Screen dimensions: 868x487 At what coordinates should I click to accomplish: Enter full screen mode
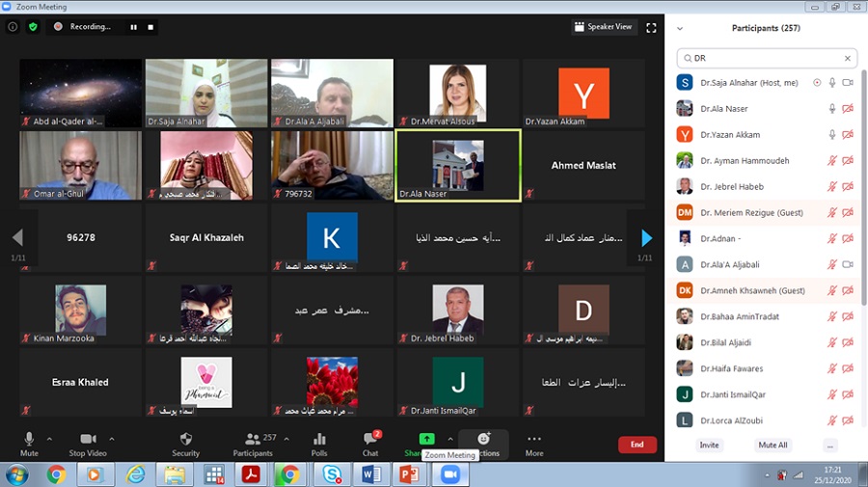pos(652,28)
